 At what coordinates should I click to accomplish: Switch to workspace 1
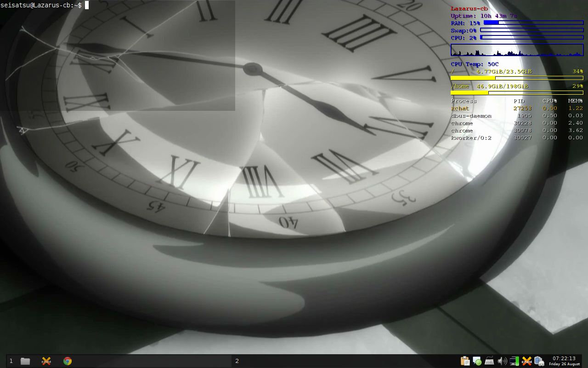coord(11,361)
